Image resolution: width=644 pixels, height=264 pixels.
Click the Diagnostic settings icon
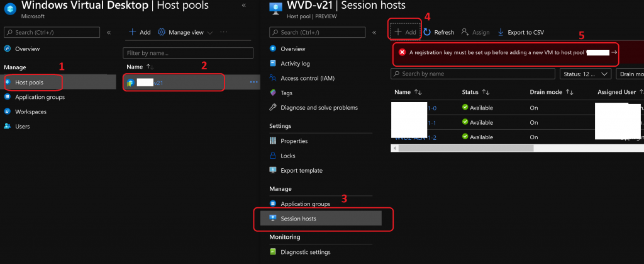[273, 252]
